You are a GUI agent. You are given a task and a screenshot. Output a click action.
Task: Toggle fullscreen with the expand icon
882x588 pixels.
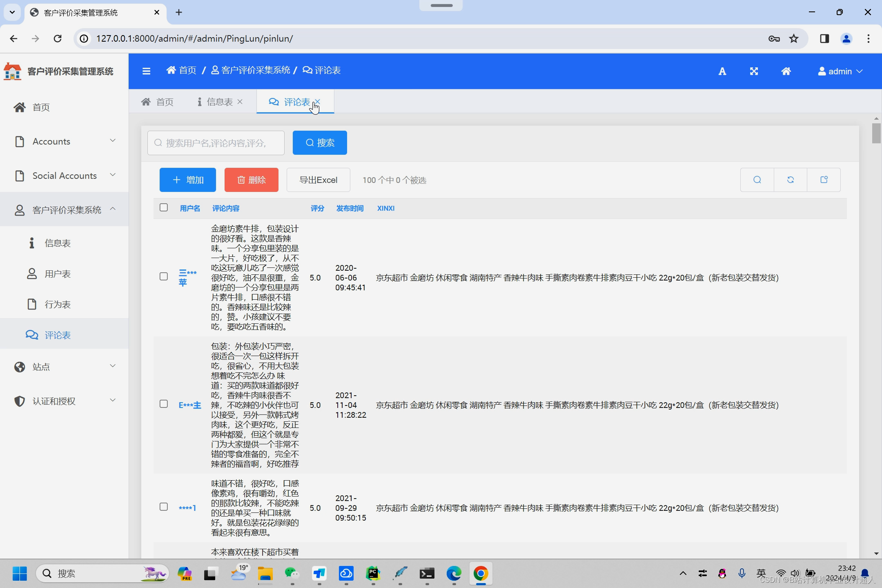point(754,71)
